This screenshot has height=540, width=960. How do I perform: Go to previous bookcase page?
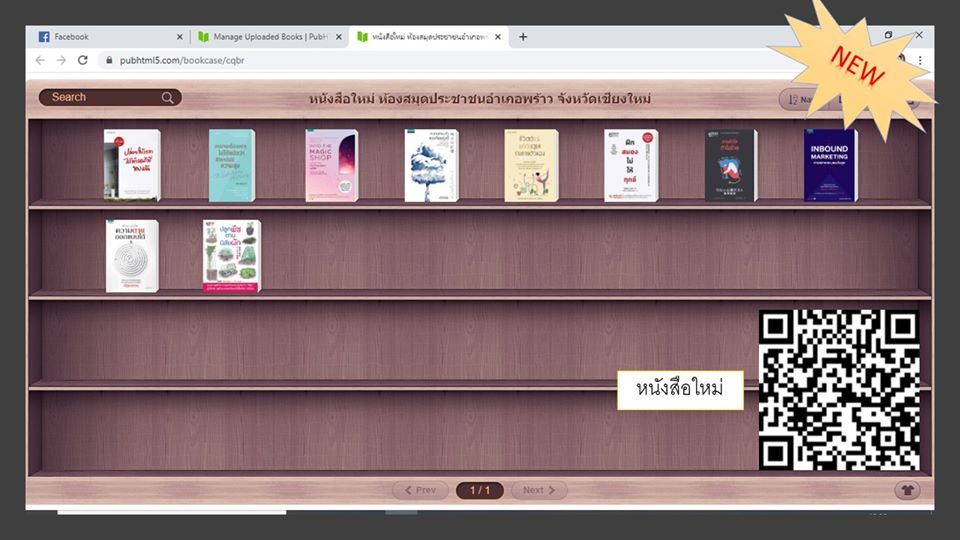(421, 490)
